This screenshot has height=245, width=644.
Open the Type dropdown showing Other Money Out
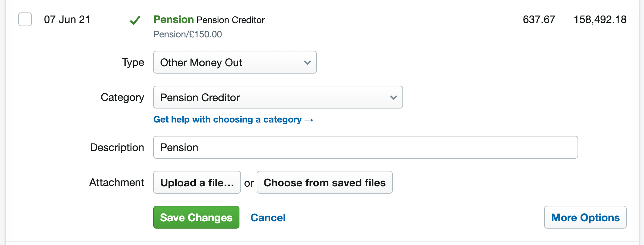(235, 62)
